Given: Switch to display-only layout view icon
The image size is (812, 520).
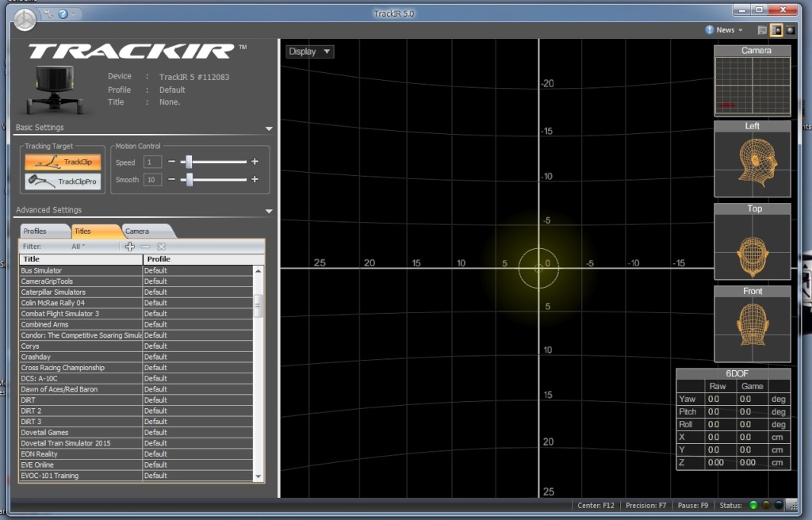Looking at the screenshot, I should (791, 30).
